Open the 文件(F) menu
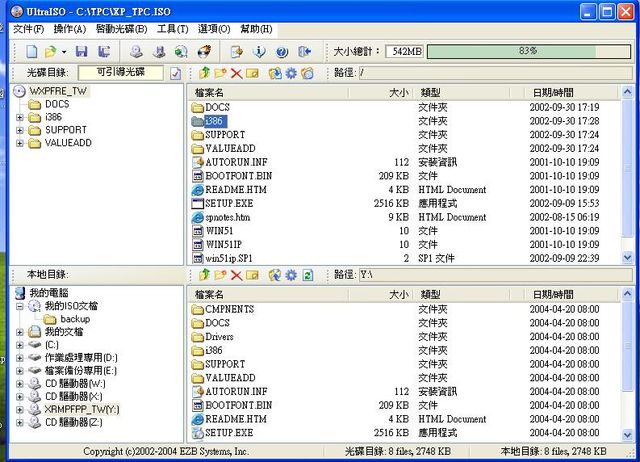The width and height of the screenshot is (640, 462). [28, 29]
